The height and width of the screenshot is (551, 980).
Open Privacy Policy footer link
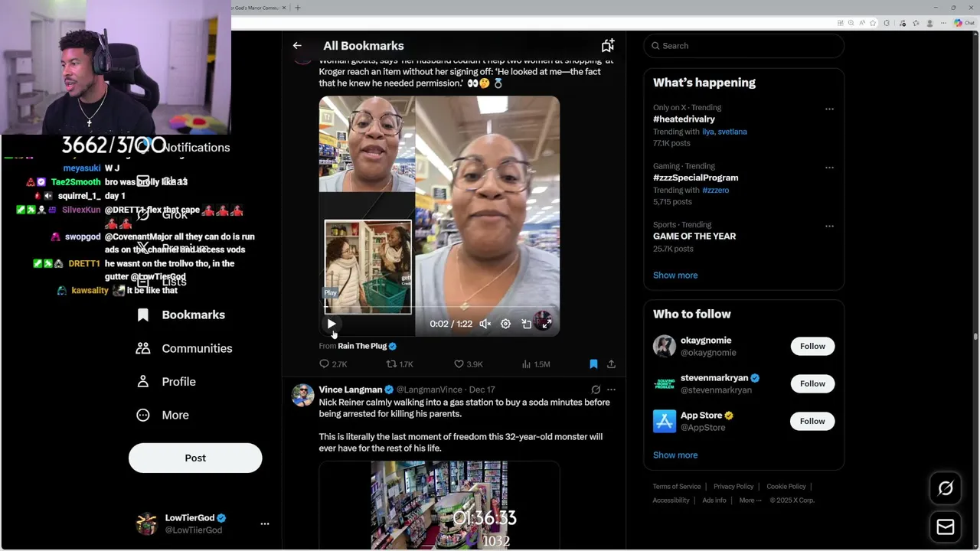point(733,487)
